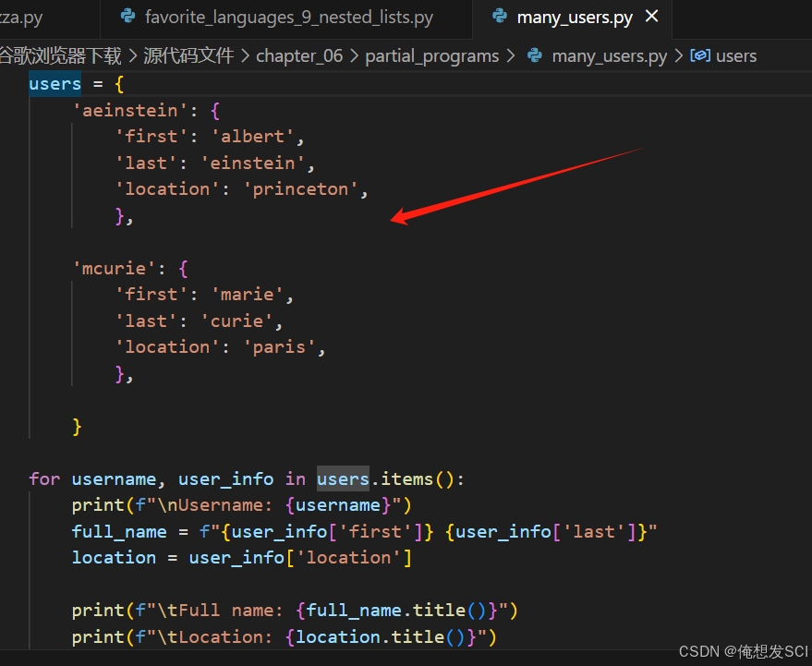Click the 'marie' string value
This screenshot has width=812, height=666.
coord(247,294)
